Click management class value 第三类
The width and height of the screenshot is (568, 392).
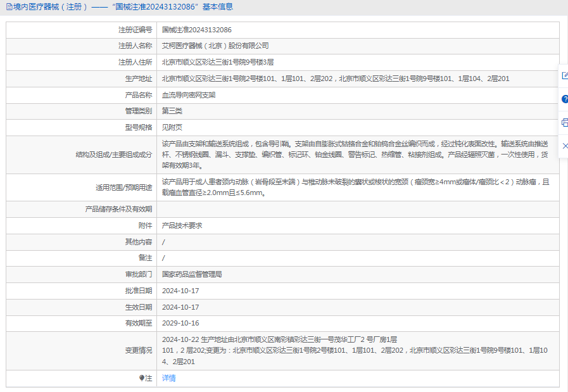point(172,111)
